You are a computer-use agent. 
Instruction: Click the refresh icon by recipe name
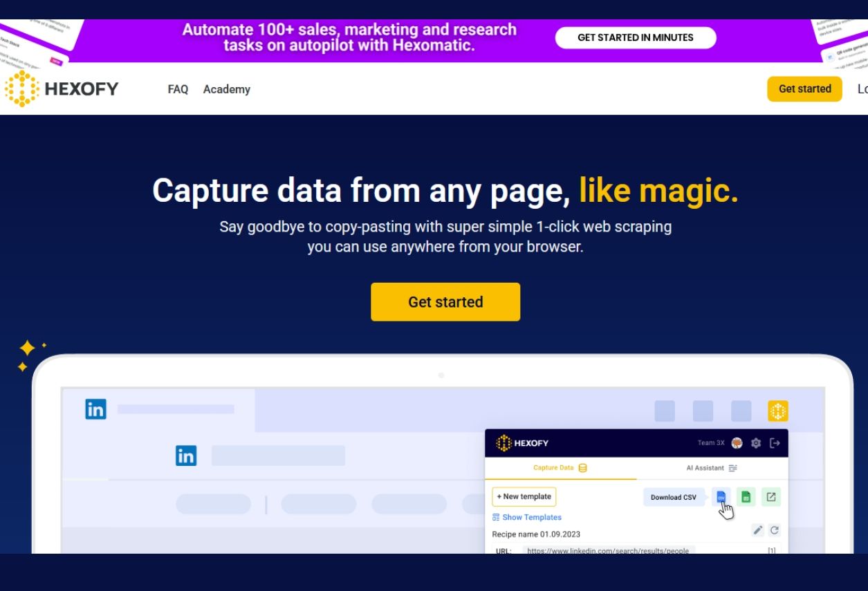tap(775, 530)
